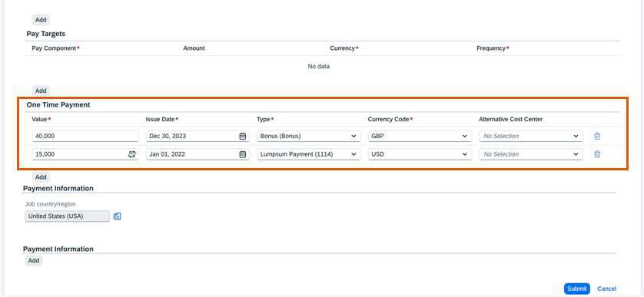Click the Dec 30, 2023 issue date field
644x297 pixels.
tap(198, 136)
